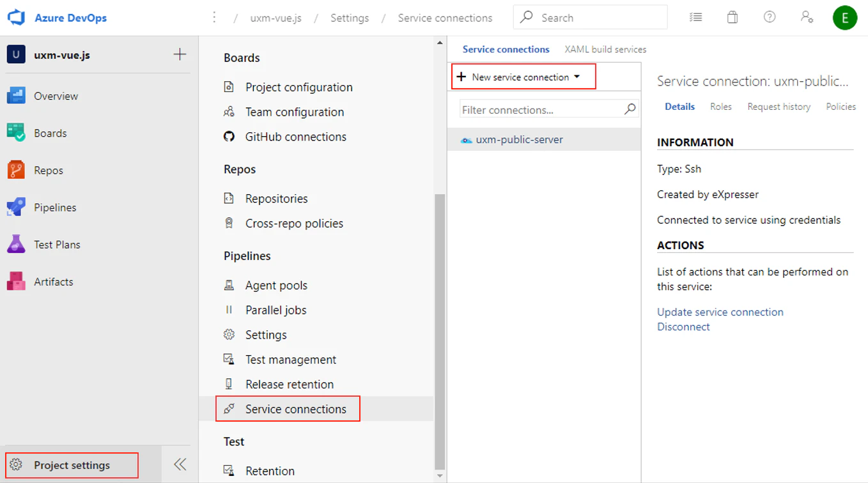Select uxm-public-server in the connections list
Screen dimensions: 868x483
(544, 139)
